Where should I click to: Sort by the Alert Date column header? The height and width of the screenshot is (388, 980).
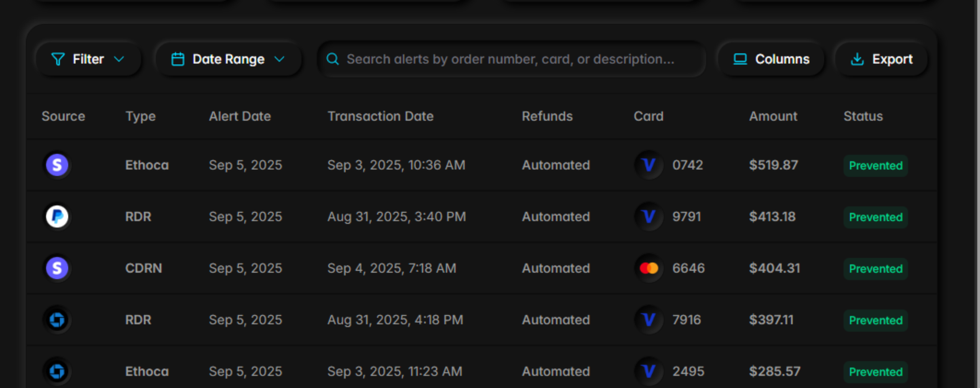[240, 116]
